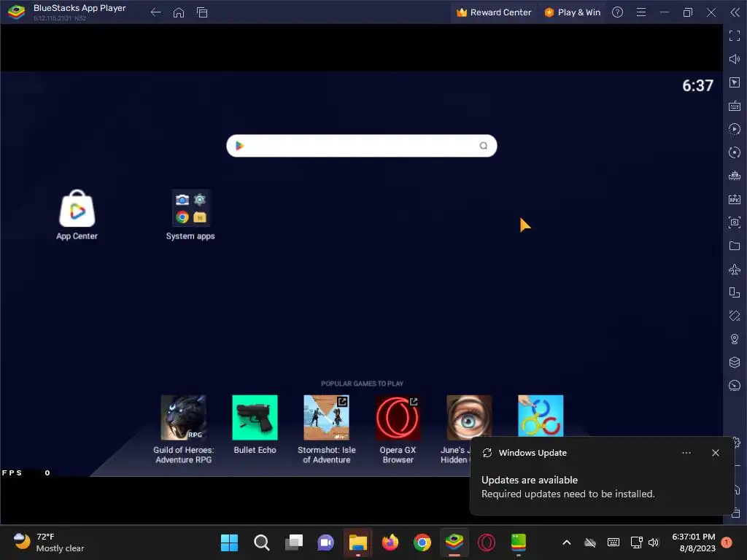
Task: Open multi-instance manager layers icon
Action: click(x=735, y=362)
